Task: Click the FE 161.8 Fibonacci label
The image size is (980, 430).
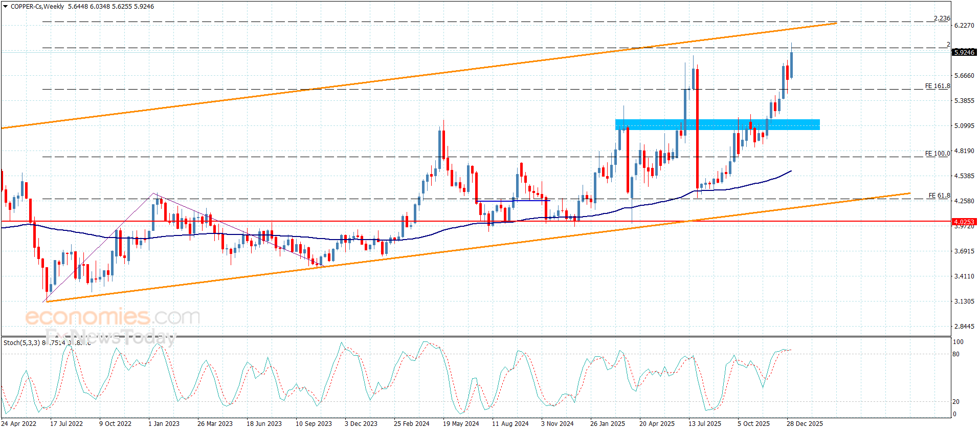Action: coord(937,86)
